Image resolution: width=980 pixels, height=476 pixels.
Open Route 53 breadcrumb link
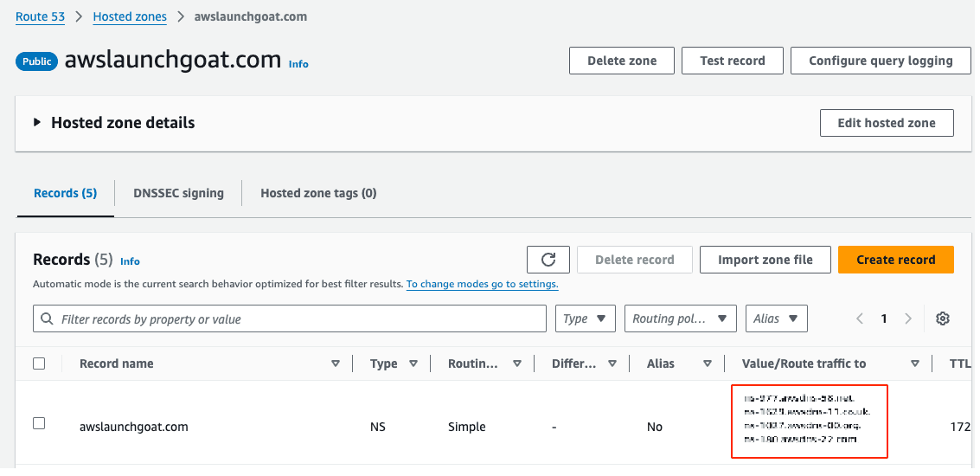pyautogui.click(x=40, y=17)
